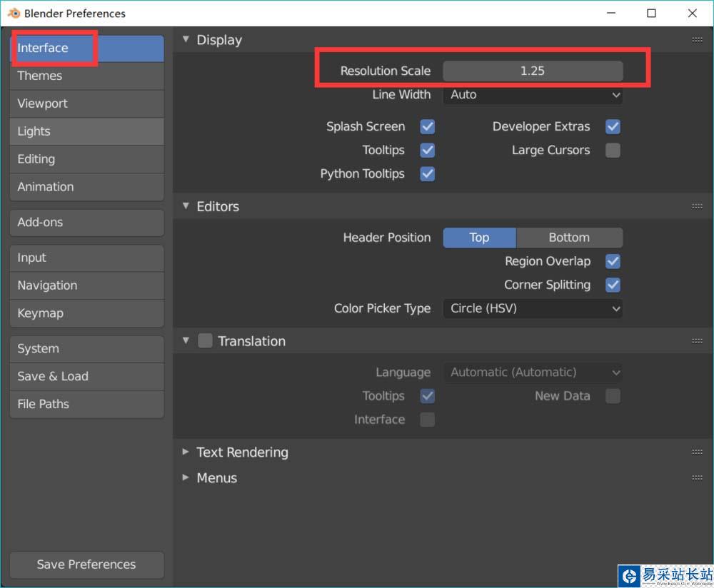Go to Save & Load tab
Screen dimensions: 714x588
coord(86,377)
